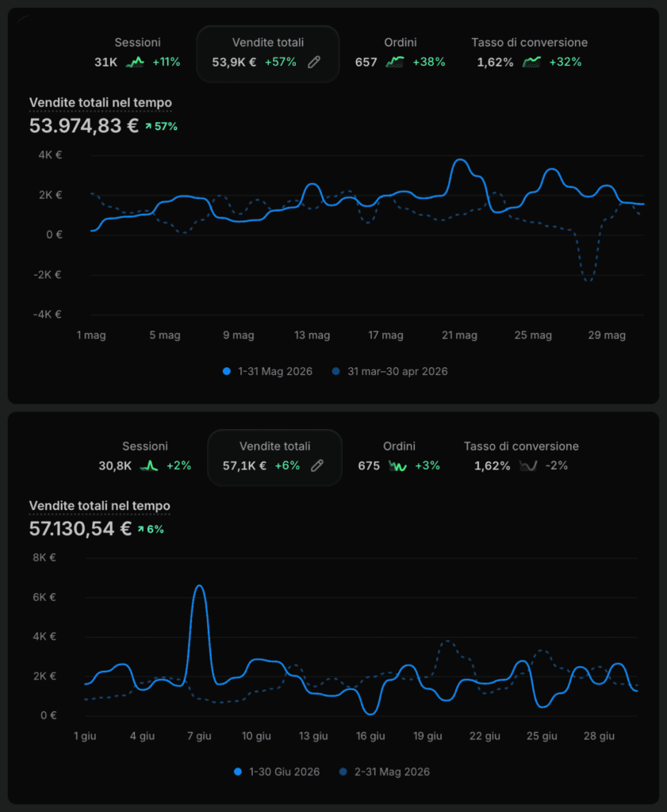Click the sparkline icon next to 675 orders
The width and height of the screenshot is (667, 812).
397,465
